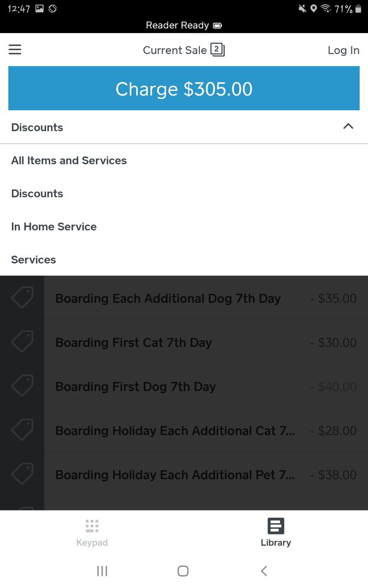Image resolution: width=368 pixels, height=588 pixels.
Task: Apply Boarding Each Additional Dog 7th Day discount
Action: [x=168, y=299]
